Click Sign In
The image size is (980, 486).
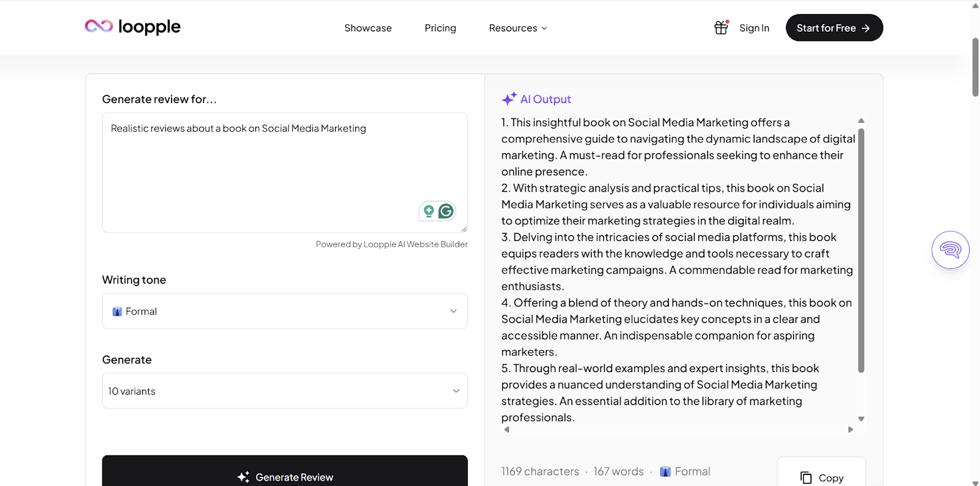(x=754, y=28)
